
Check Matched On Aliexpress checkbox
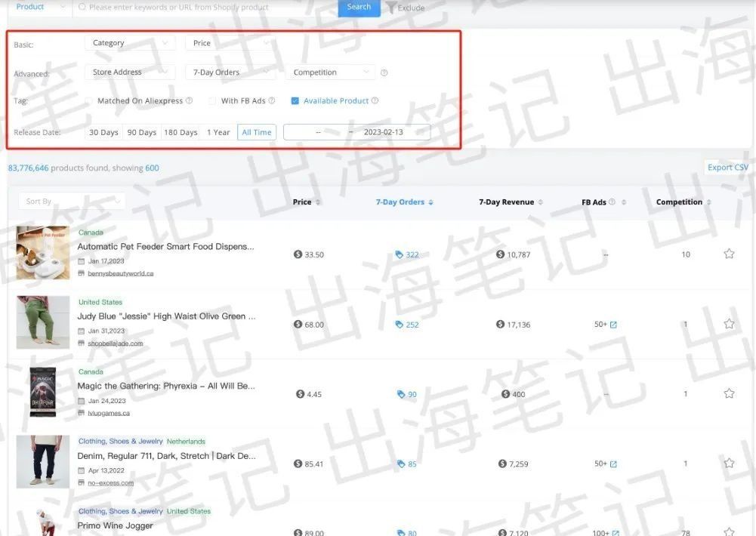[x=88, y=100]
